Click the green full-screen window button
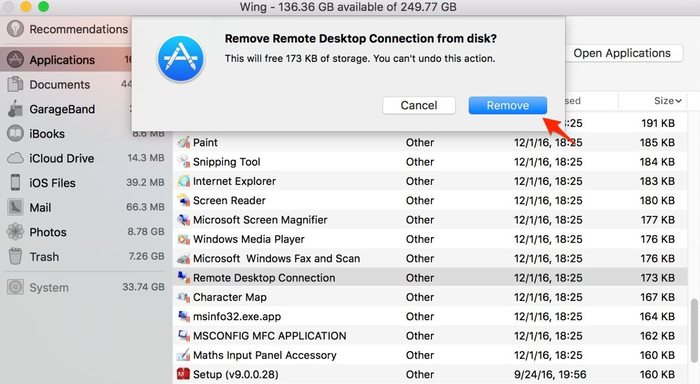The image size is (700, 384). point(43,7)
